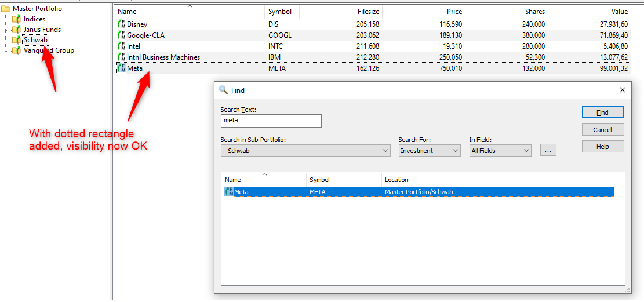
Task: Click the IBM symbol cell
Action: pyautogui.click(x=274, y=57)
